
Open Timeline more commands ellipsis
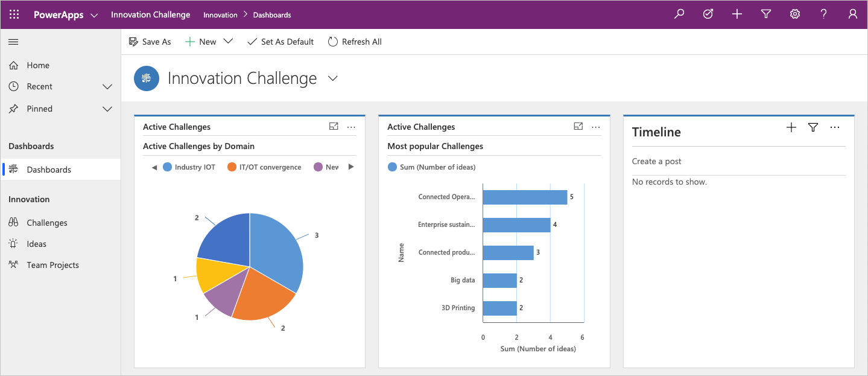[835, 127]
